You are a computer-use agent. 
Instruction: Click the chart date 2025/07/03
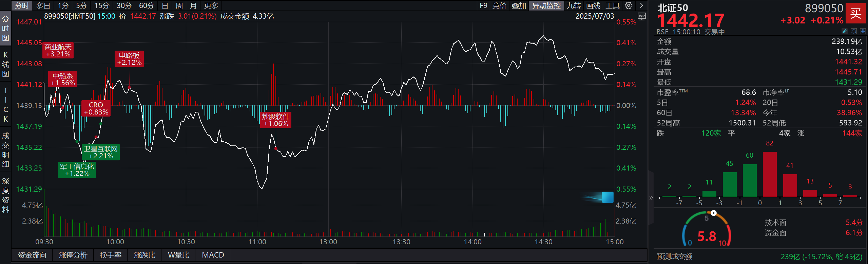(x=595, y=16)
